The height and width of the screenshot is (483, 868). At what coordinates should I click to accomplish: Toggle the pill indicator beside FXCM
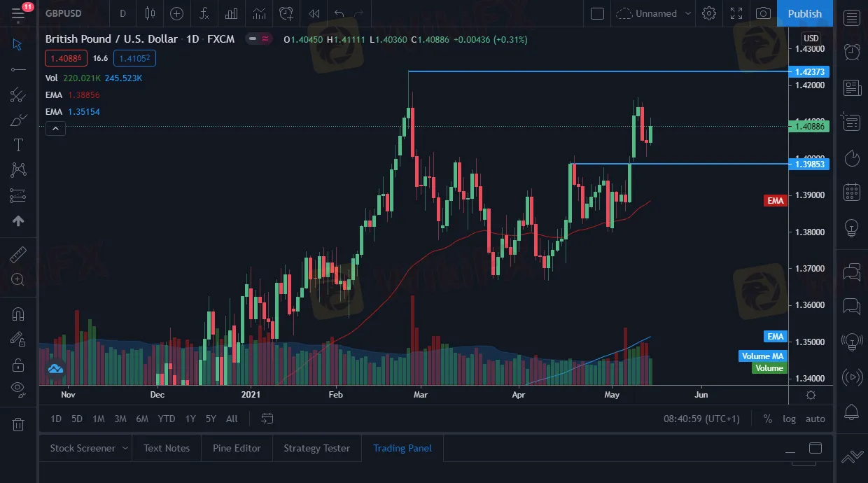coord(259,39)
